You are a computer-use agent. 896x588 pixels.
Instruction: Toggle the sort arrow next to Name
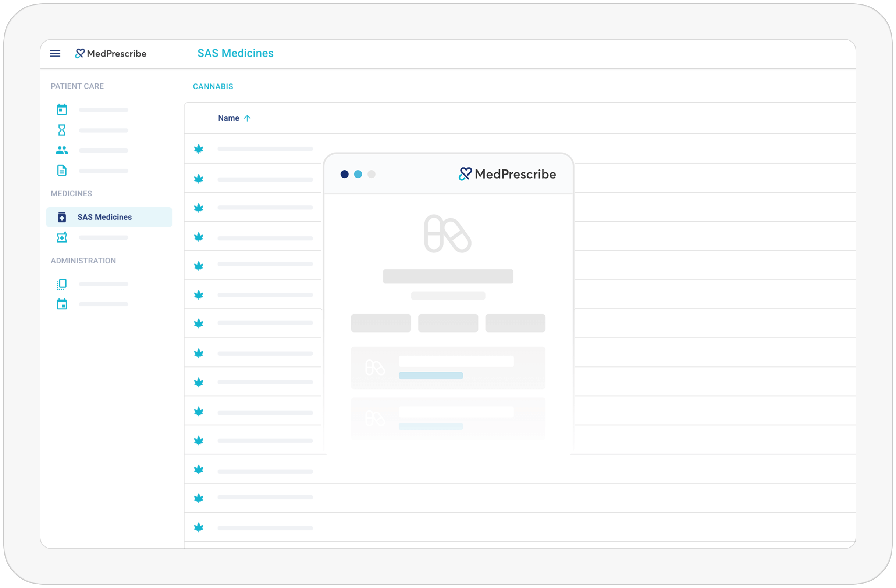[x=247, y=118]
